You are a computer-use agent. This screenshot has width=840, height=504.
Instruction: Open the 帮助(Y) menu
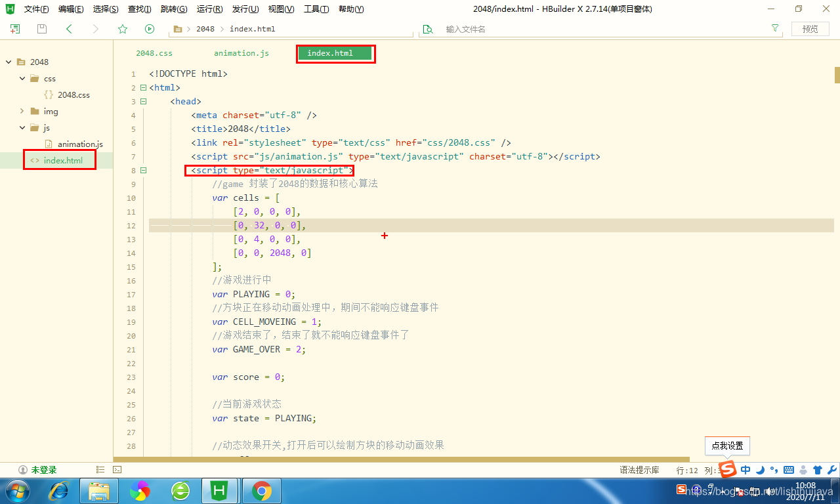pyautogui.click(x=351, y=9)
